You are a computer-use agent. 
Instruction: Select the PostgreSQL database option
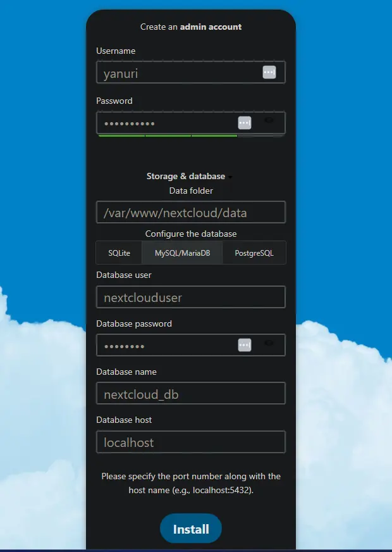click(x=254, y=253)
